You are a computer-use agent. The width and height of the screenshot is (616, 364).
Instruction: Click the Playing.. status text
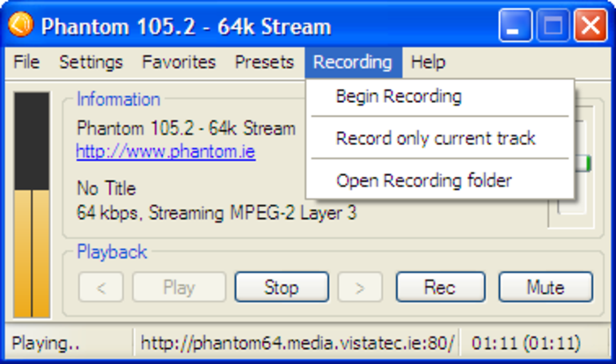46,343
